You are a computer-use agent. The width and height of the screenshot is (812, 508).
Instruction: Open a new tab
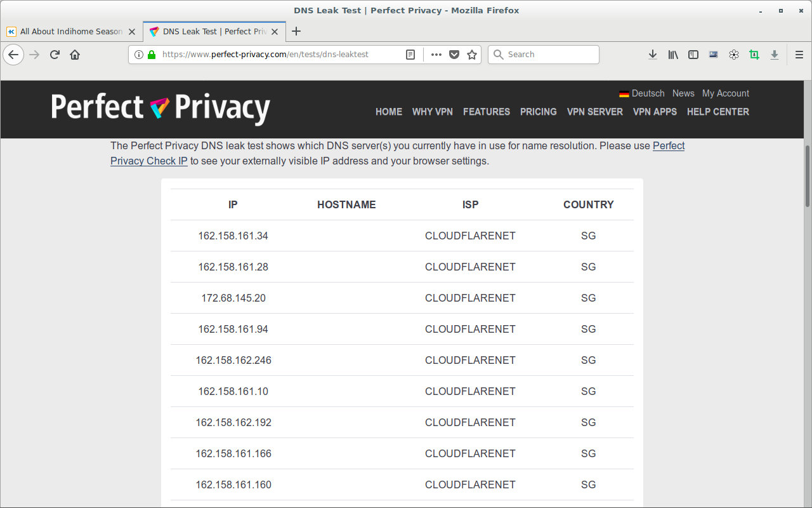click(296, 31)
